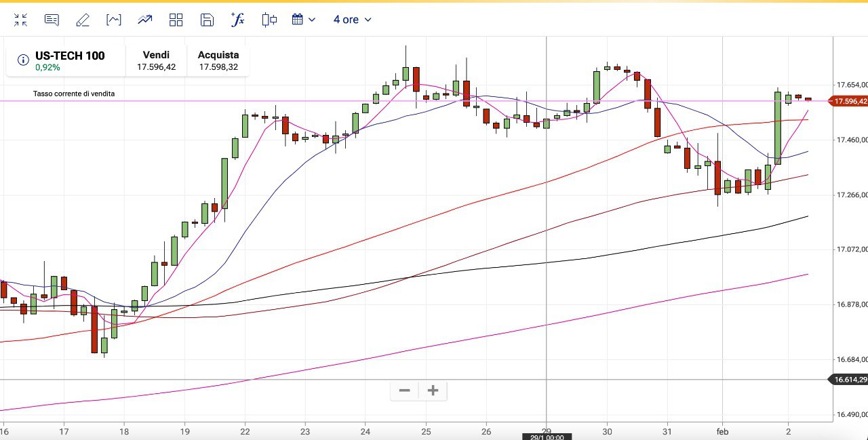The width and height of the screenshot is (868, 440).
Task: Zoom out with the minus button
Action: 405,391
